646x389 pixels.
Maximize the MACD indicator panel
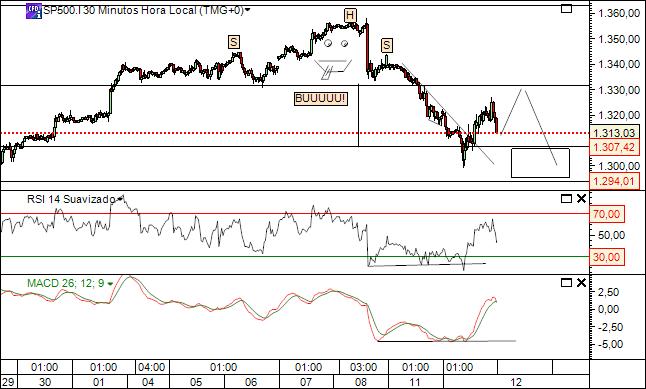tap(566, 283)
